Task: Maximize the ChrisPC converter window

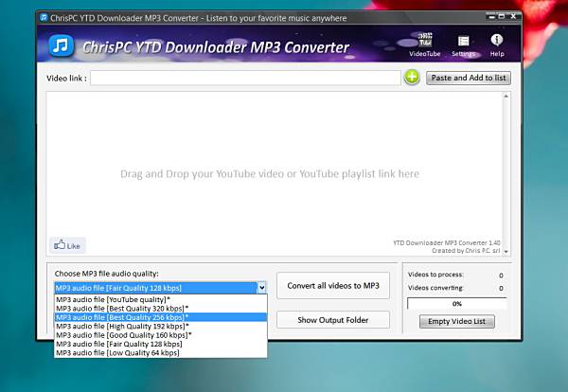Action: [502, 17]
